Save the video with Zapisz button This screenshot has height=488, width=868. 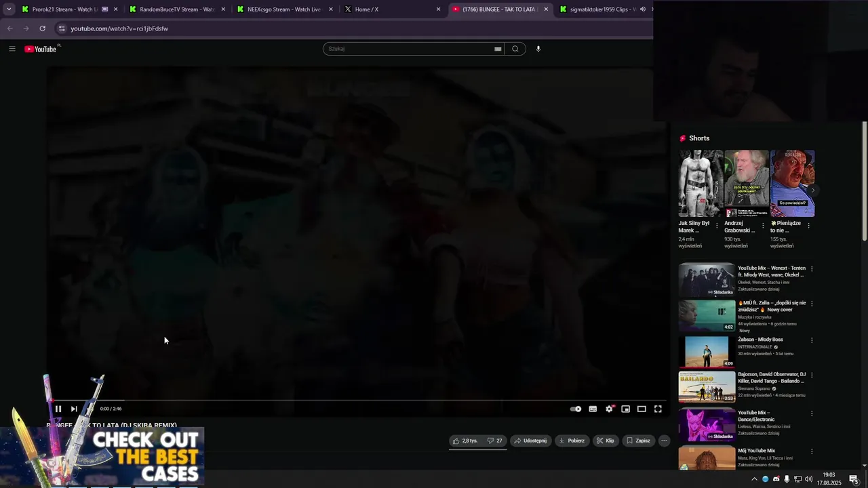638,441
